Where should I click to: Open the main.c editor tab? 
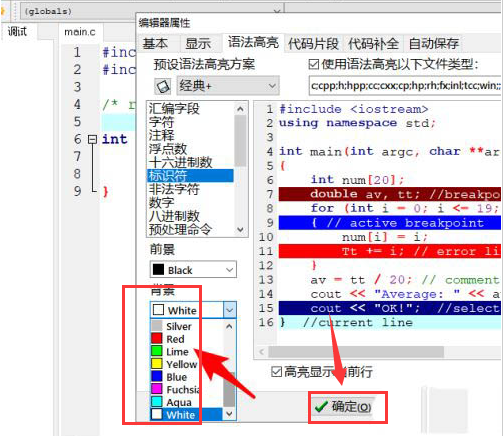(80, 32)
